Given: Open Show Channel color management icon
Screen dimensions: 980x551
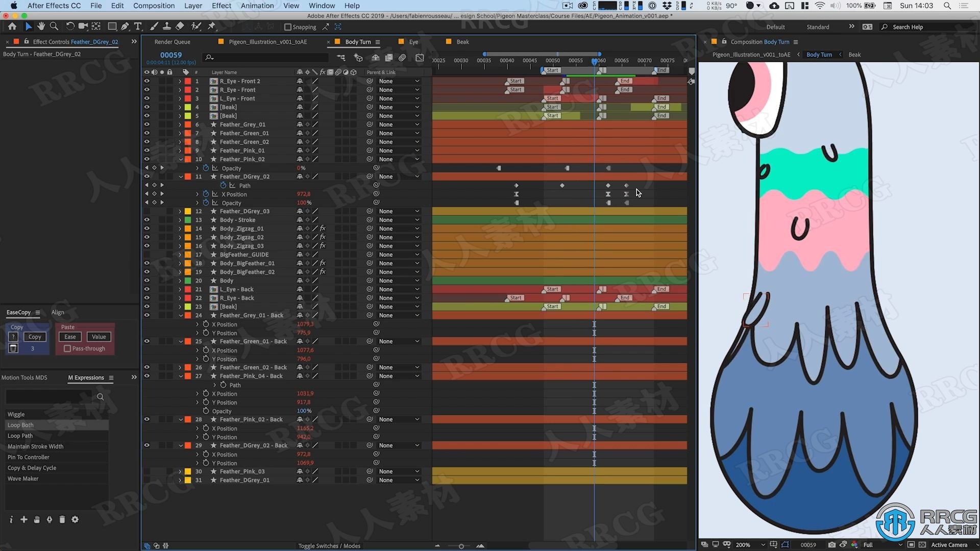Looking at the screenshot, I should click(854, 544).
